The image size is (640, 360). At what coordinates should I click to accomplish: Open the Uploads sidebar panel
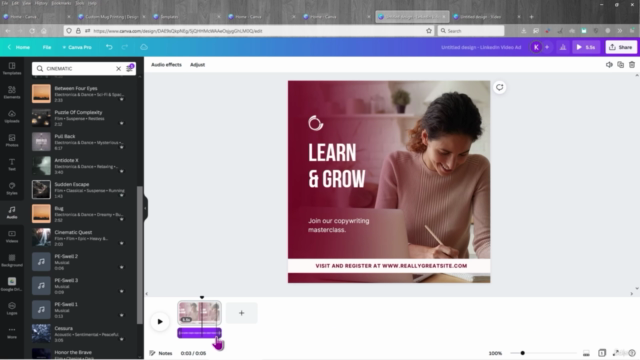pos(12,116)
